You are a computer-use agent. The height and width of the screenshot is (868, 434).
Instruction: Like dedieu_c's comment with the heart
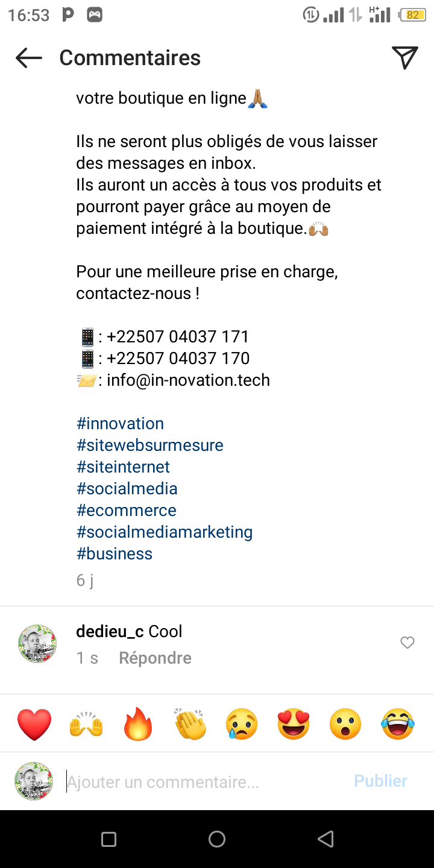(407, 643)
